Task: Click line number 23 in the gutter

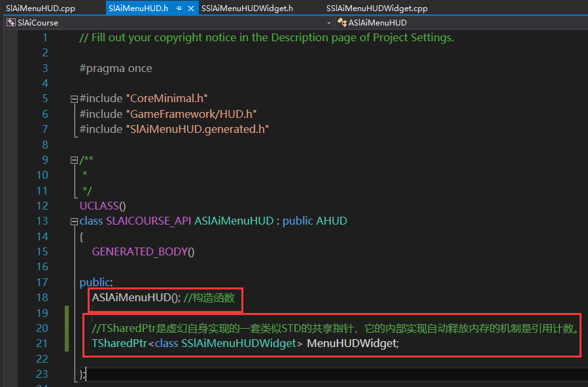Action: 42,374
